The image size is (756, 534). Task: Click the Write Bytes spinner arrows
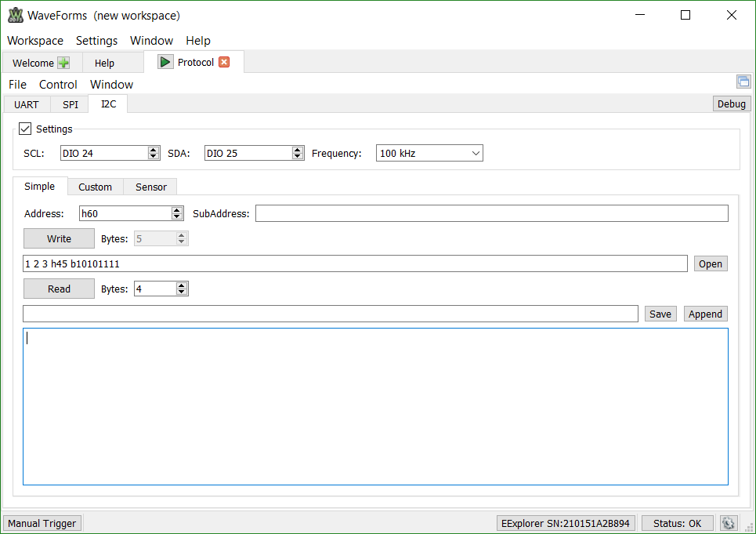pyautogui.click(x=181, y=239)
